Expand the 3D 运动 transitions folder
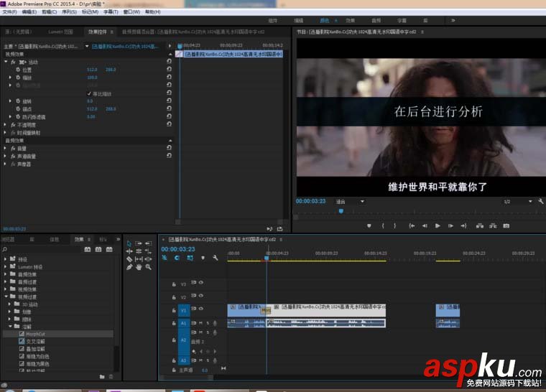546x392 pixels. pos(11,304)
